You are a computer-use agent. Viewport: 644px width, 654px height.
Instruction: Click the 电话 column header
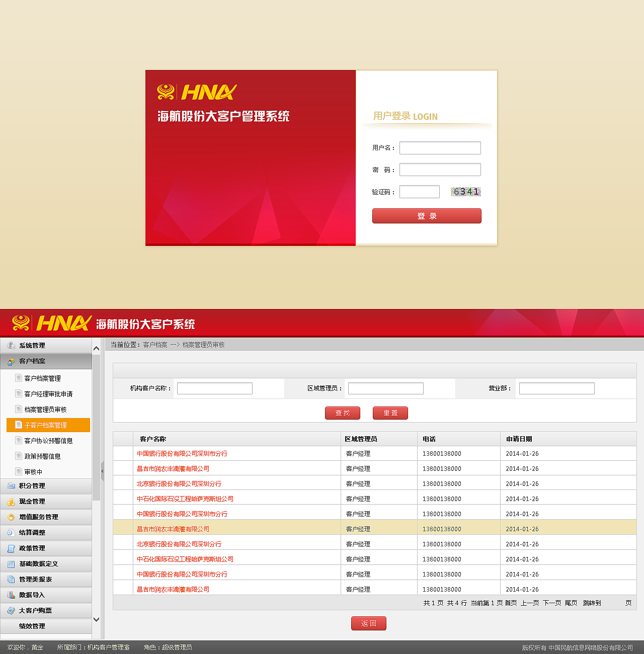pos(429,439)
